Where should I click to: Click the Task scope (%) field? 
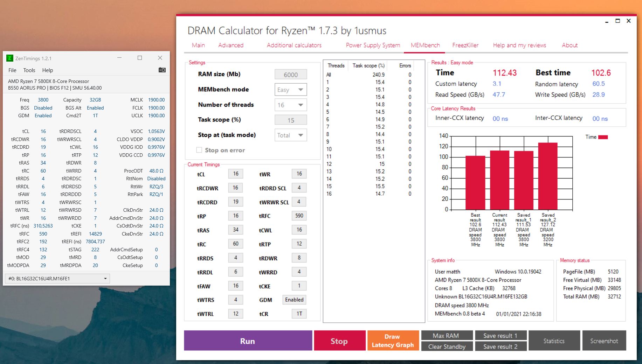(291, 120)
